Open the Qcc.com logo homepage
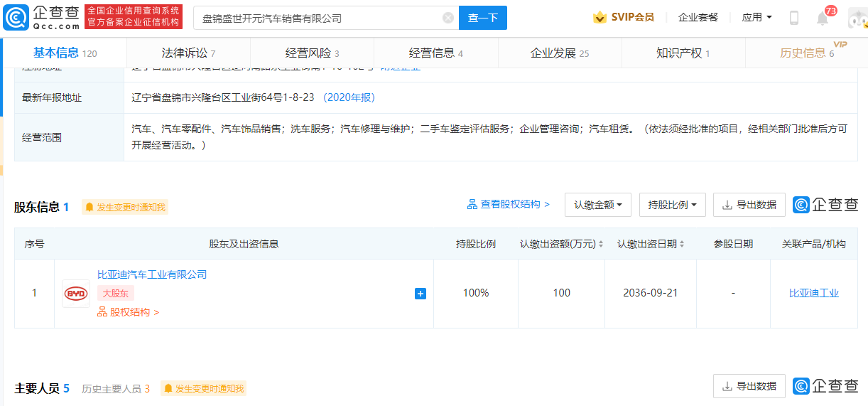Viewport: 868px width, 406px height. click(41, 17)
